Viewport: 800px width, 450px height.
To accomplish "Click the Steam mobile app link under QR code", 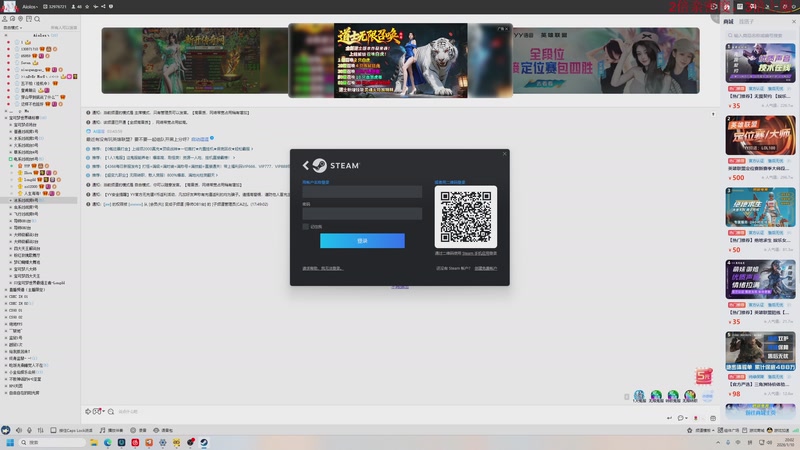I will (x=476, y=253).
